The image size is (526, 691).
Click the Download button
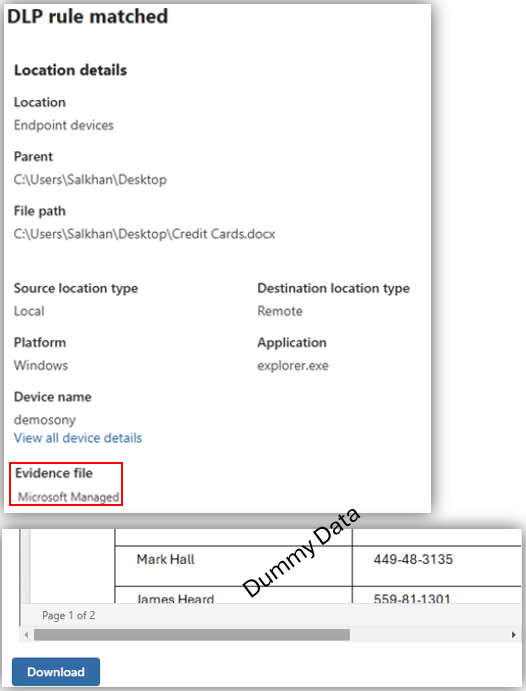(56, 672)
